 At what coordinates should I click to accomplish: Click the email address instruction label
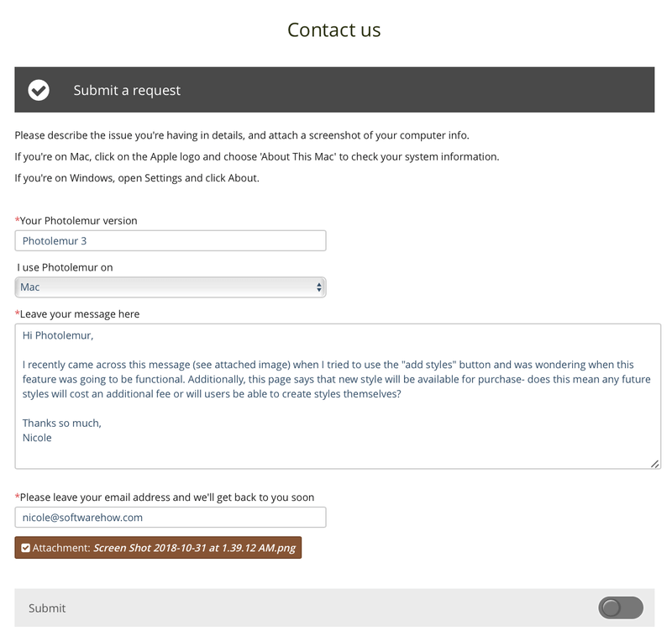[x=164, y=497]
